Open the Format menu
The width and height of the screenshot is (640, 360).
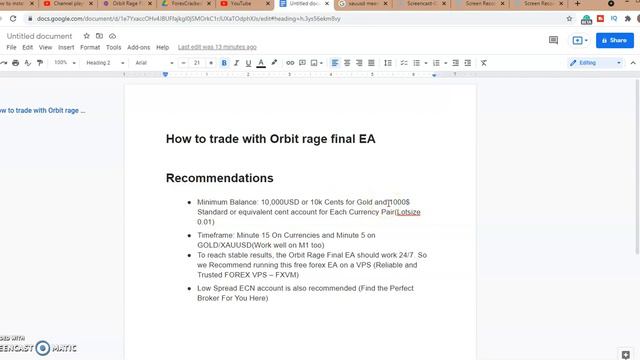coord(90,47)
